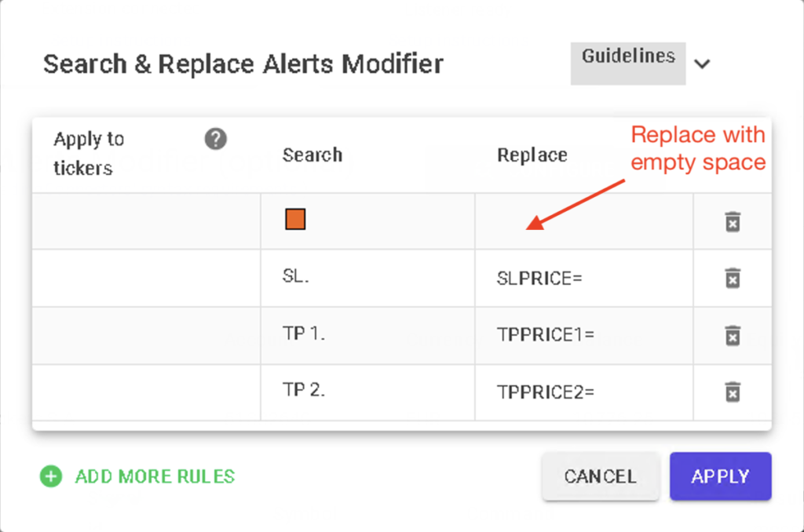Delete the TP 2. rule row
The width and height of the screenshot is (804, 532).
tap(732, 392)
